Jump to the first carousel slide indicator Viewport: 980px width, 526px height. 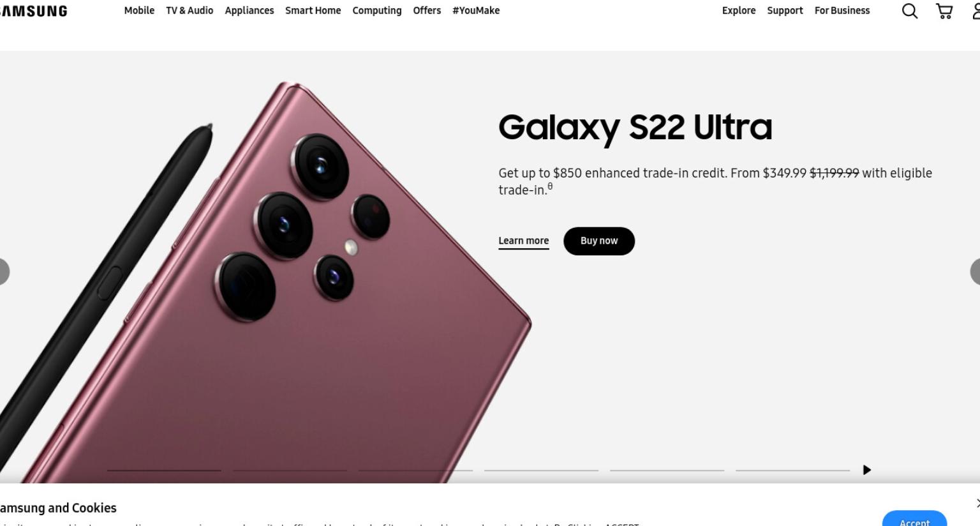point(164,470)
